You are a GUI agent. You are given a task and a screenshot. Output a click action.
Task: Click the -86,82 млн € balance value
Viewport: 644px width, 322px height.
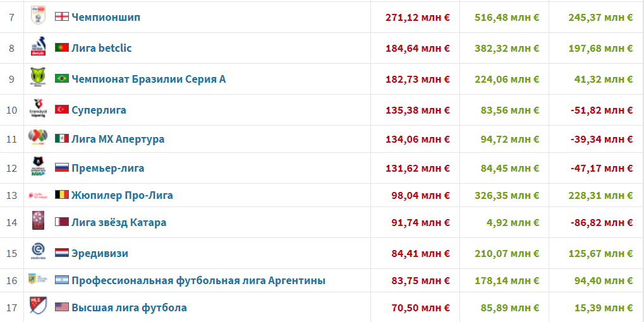click(x=600, y=222)
